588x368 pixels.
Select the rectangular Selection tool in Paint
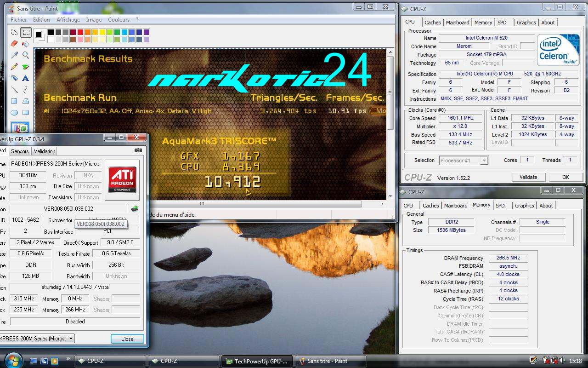(26, 33)
